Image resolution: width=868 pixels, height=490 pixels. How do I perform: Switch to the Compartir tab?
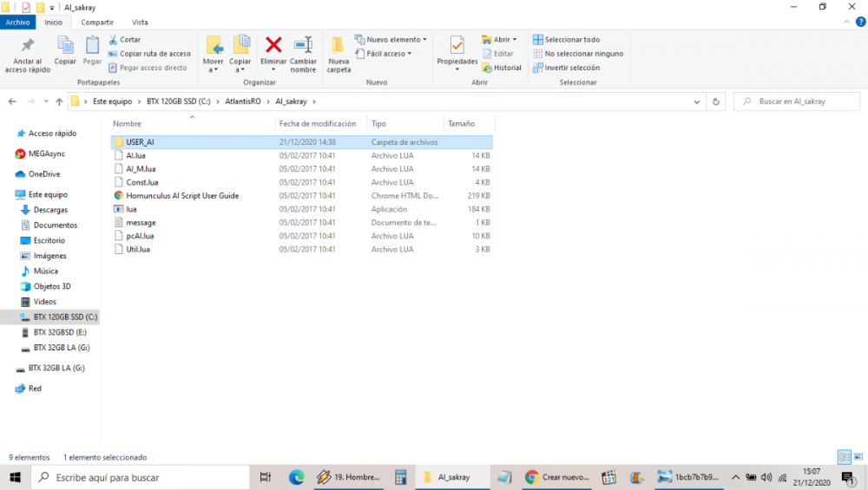tap(96, 22)
